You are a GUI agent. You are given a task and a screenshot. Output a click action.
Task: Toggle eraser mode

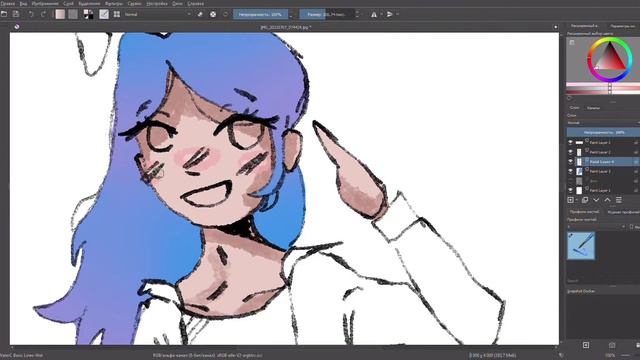(200, 14)
